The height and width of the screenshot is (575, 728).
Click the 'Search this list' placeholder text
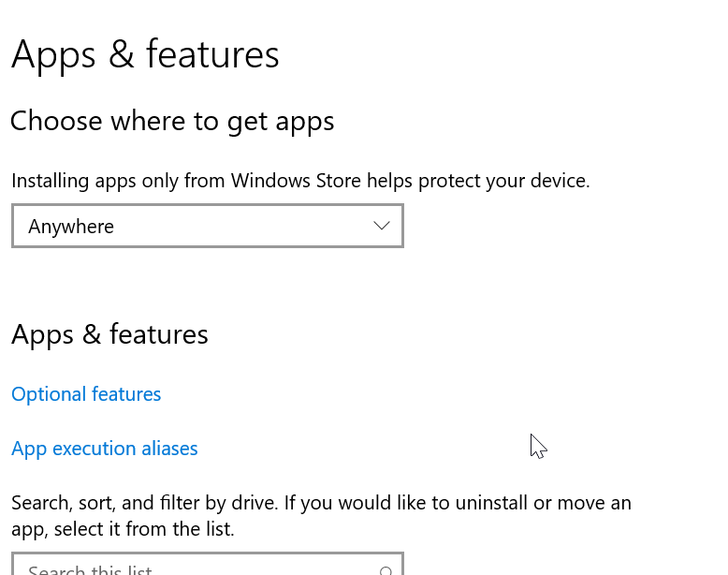pyautogui.click(x=90, y=569)
